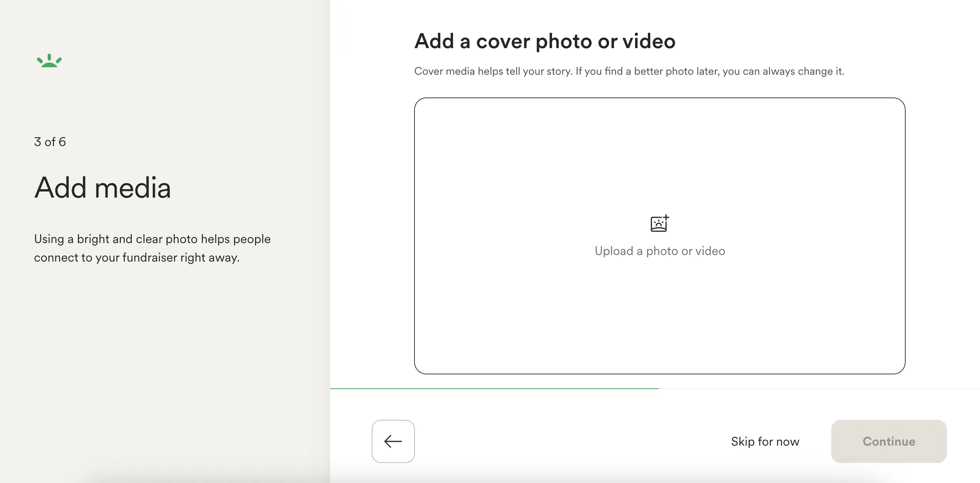The width and height of the screenshot is (980, 483).
Task: Click the add-photo icon in the upload area
Action: tap(659, 223)
